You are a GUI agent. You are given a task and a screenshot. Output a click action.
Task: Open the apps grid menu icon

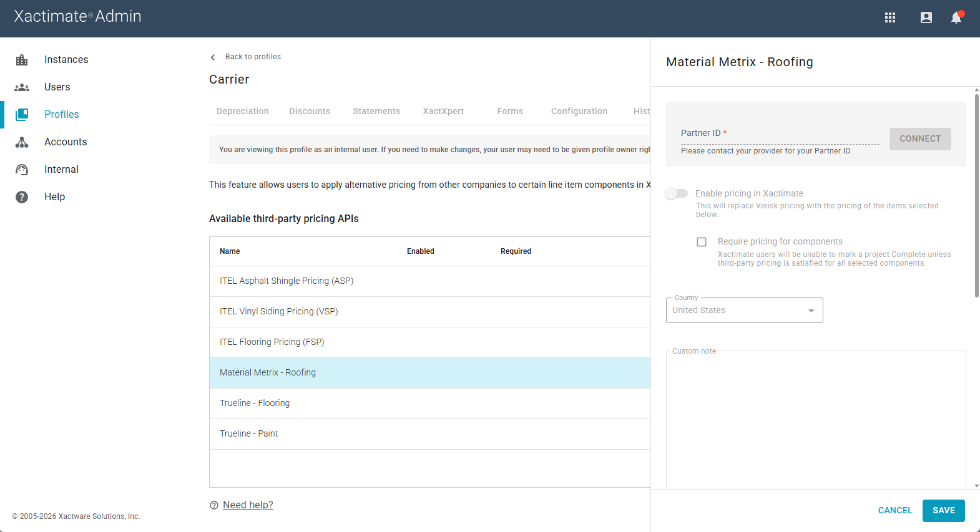[890, 17]
